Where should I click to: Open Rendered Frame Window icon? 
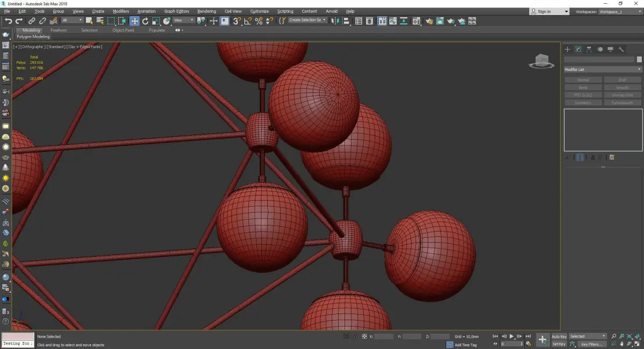(x=440, y=21)
